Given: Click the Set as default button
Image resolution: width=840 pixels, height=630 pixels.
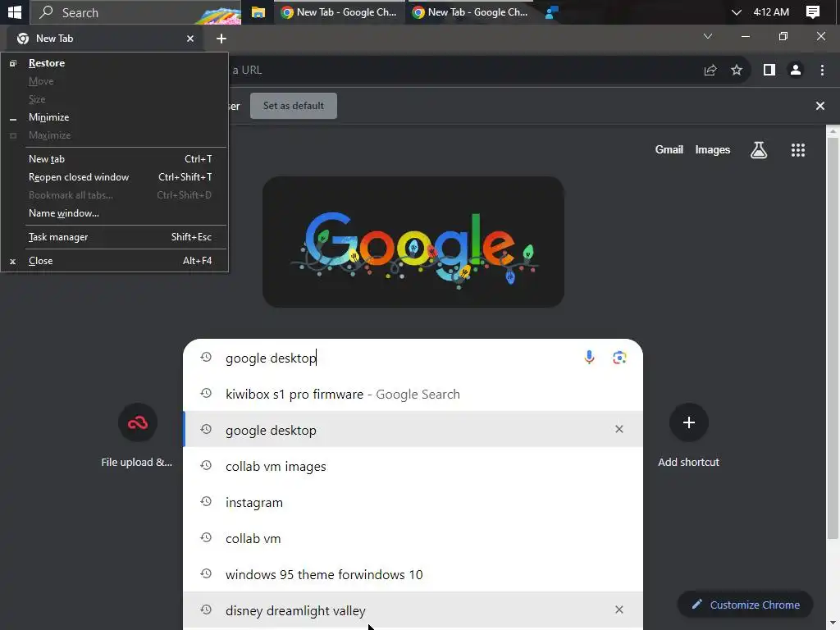Looking at the screenshot, I should coord(294,106).
